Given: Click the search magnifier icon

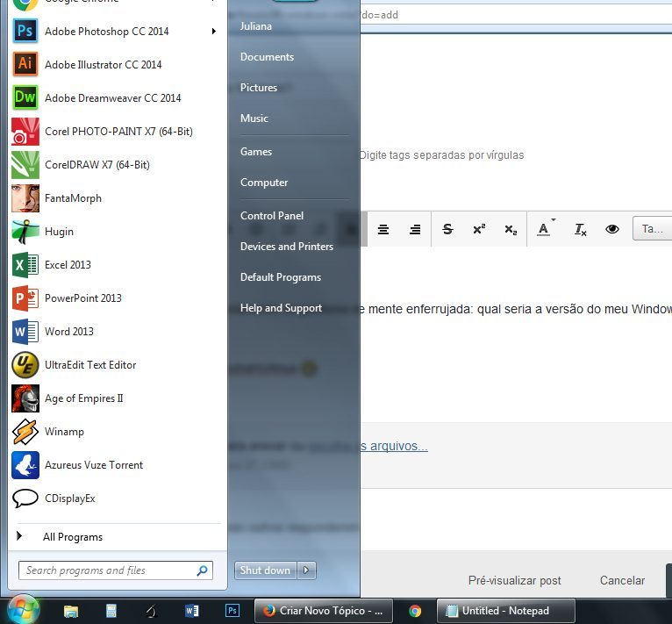Looking at the screenshot, I should 202,570.
